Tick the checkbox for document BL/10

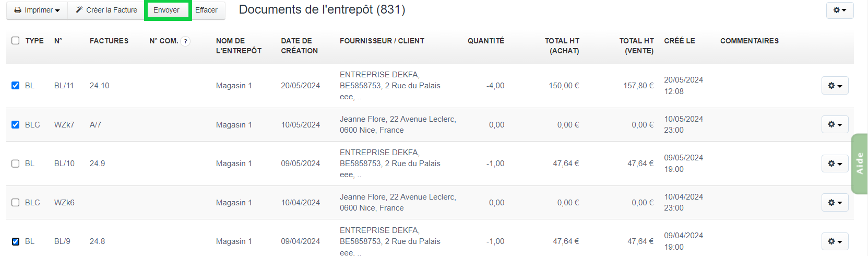click(16, 164)
